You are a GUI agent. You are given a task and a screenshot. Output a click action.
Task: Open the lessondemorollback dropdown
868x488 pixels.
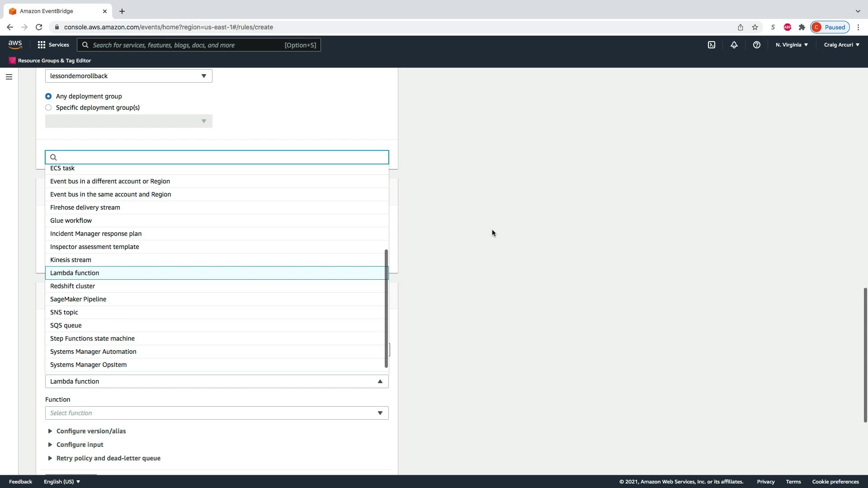[128, 76]
